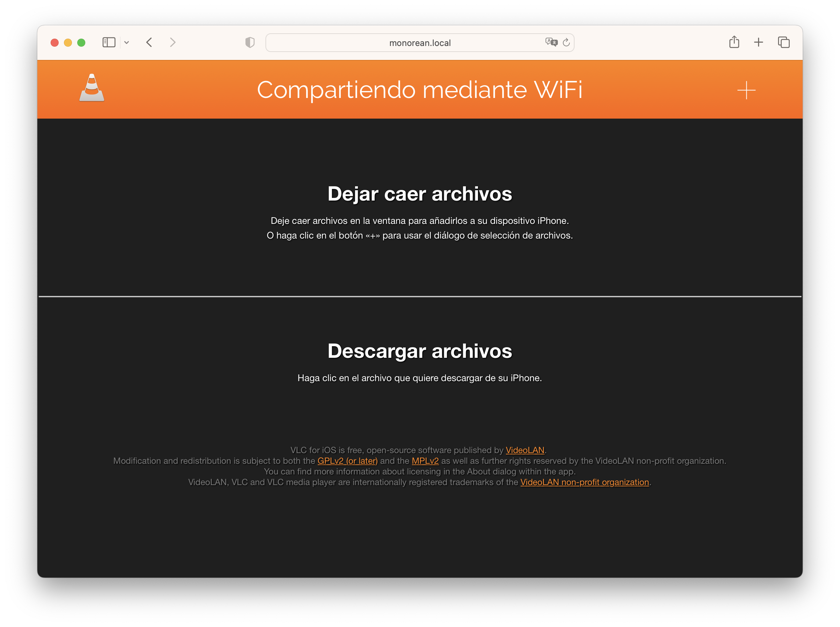The height and width of the screenshot is (627, 840).
Task: Open the MPLv2 license link
Action: pos(425,461)
